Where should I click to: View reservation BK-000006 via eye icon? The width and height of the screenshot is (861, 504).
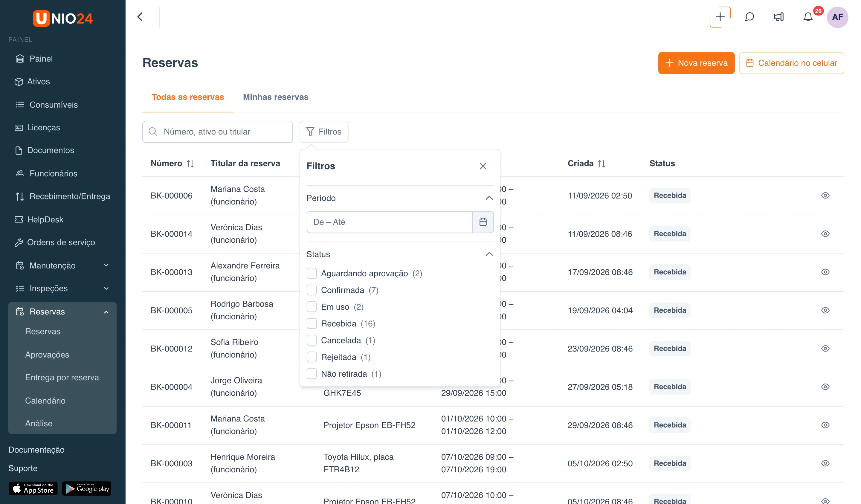(825, 196)
